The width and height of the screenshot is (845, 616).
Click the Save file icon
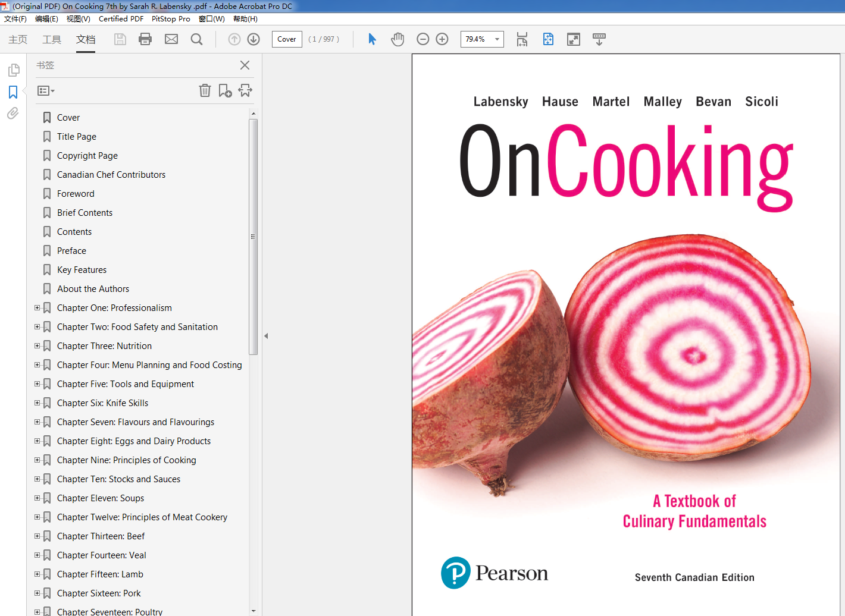point(120,39)
